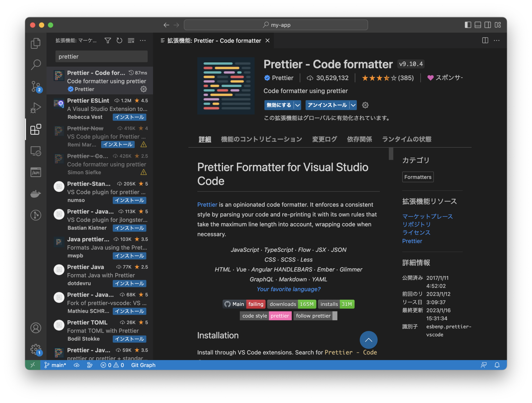Open the Explorer view in the activity bar
532x403 pixels.
[35, 43]
